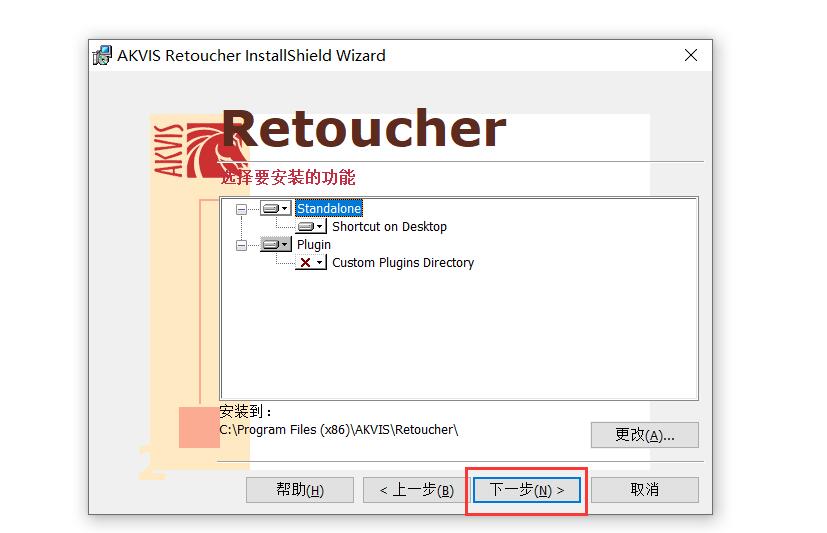Click the installer icon in the title bar

pos(102,55)
